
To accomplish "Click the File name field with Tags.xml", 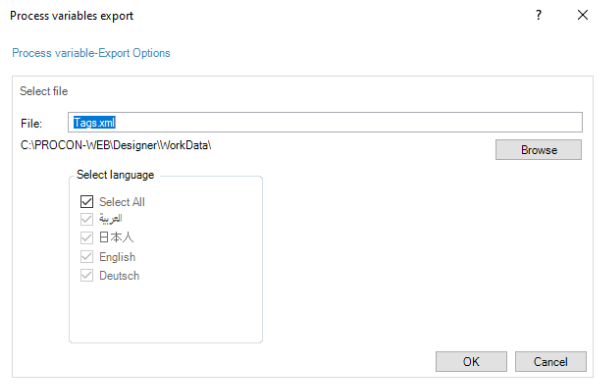I will tap(325, 123).
